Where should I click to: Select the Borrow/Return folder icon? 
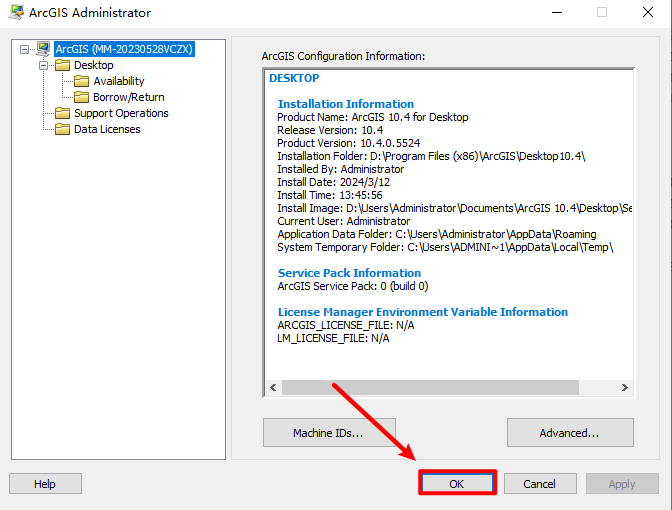pos(82,97)
